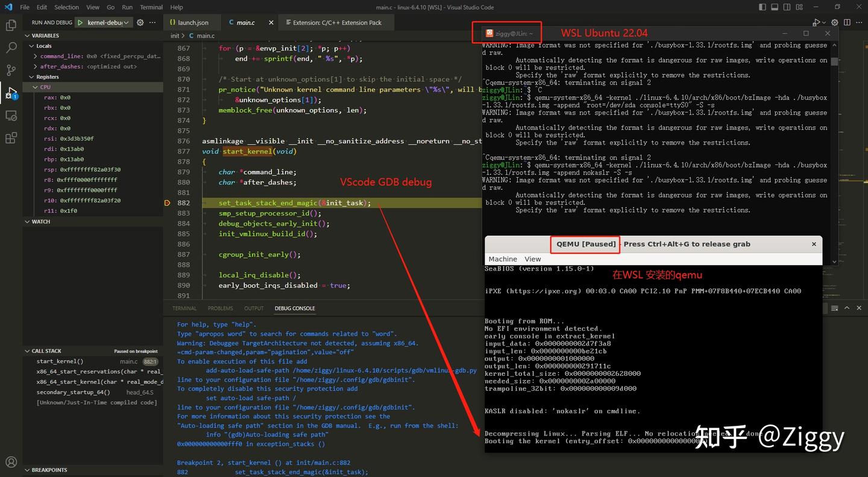Viewport: 868px width, 477px height.
Task: Open the Run and Debug view icon
Action: click(11, 93)
